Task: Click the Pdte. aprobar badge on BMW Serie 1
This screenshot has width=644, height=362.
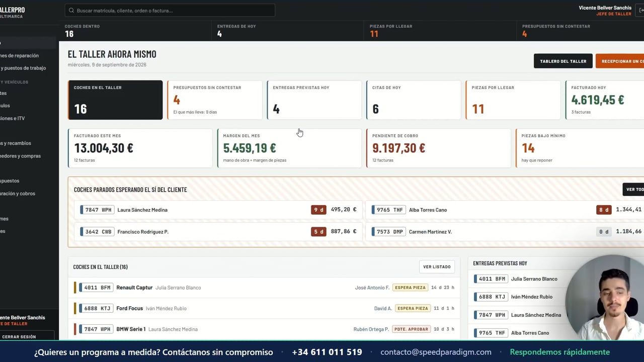Action: (412, 329)
